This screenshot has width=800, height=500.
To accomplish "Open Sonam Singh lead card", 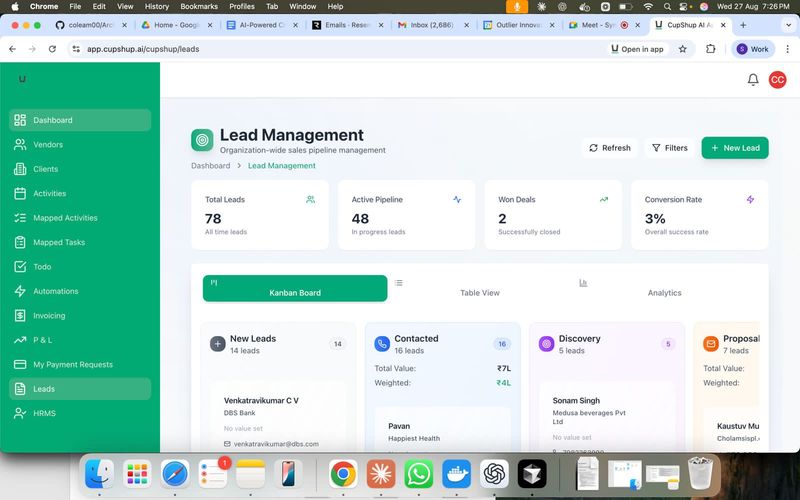I will [x=607, y=416].
